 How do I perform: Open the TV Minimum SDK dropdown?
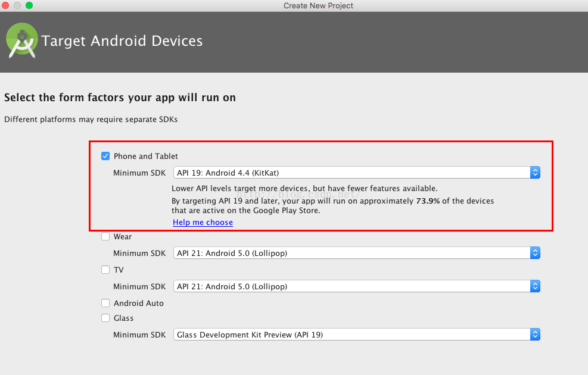click(356, 286)
